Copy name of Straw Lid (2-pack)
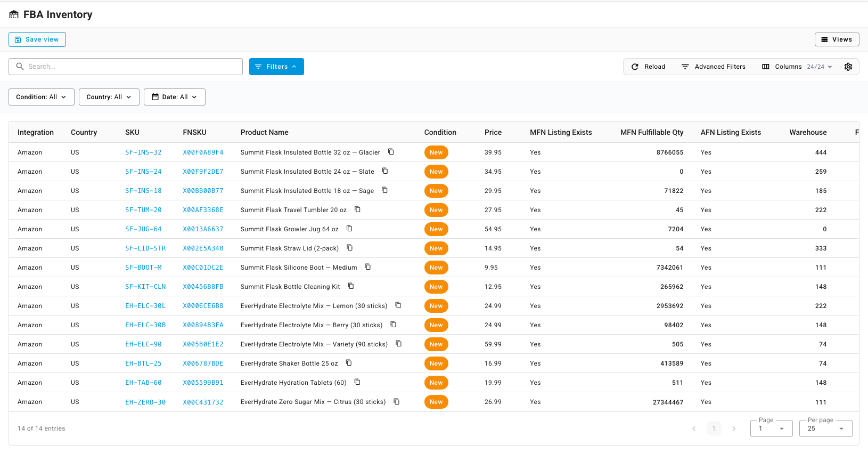 click(350, 248)
